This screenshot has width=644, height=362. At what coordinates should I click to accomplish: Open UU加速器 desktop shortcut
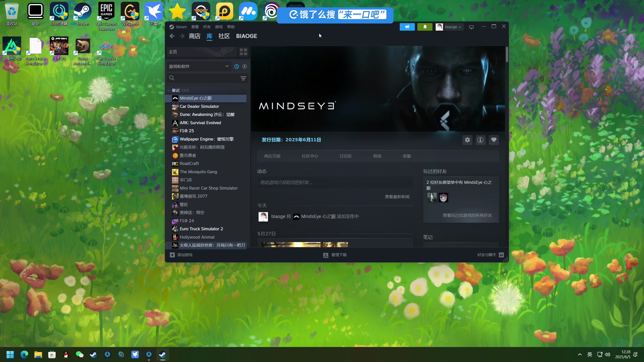pos(59,14)
